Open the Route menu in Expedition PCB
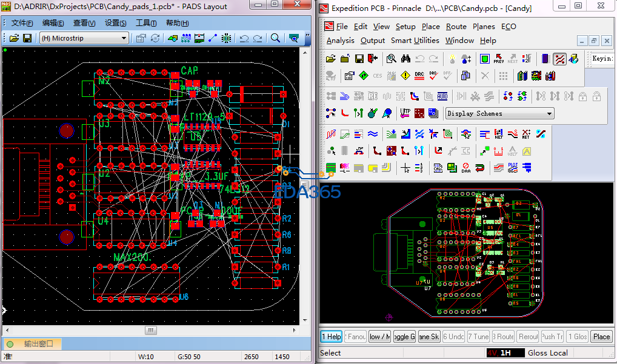 [x=456, y=27]
